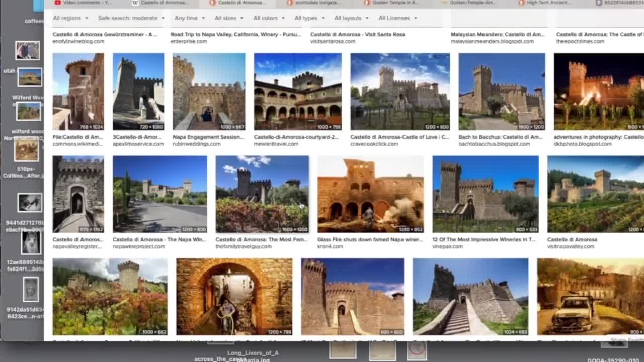Viewport: 644px width, 362px height.
Task: Select desktop icon for 12ae8895148 file
Action: [31, 242]
